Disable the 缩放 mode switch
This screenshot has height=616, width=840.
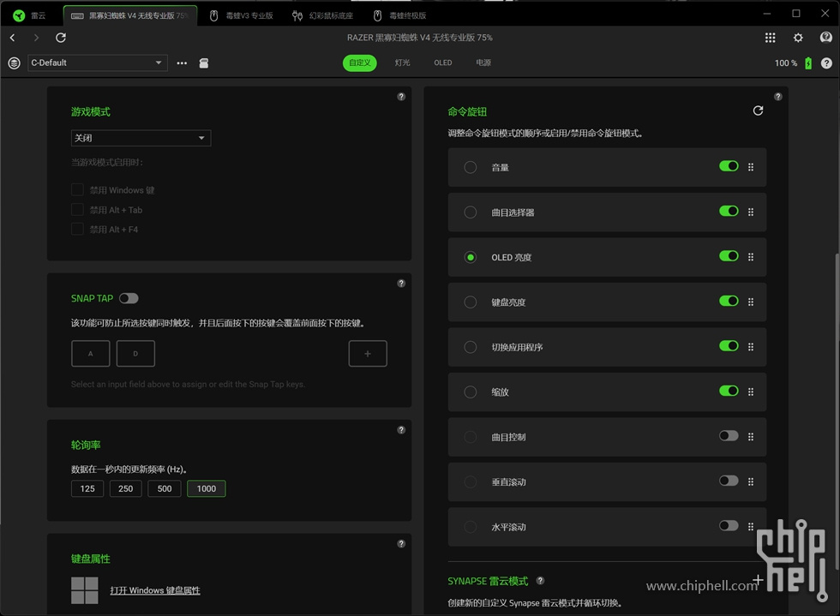pyautogui.click(x=729, y=391)
